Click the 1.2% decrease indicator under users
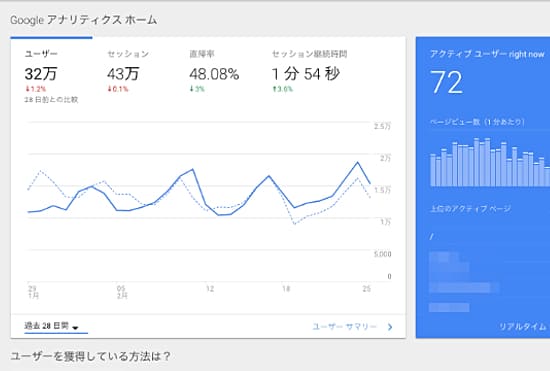 point(35,89)
